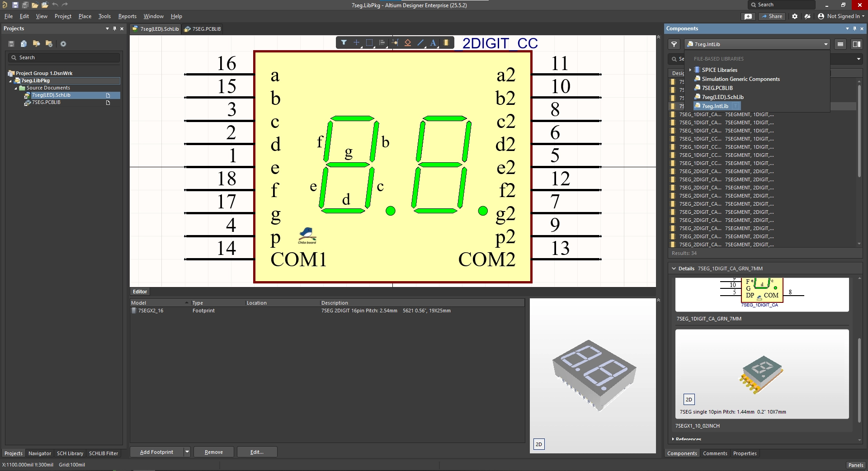
Task: Click the selection filter funnel in active bar
Action: click(344, 42)
